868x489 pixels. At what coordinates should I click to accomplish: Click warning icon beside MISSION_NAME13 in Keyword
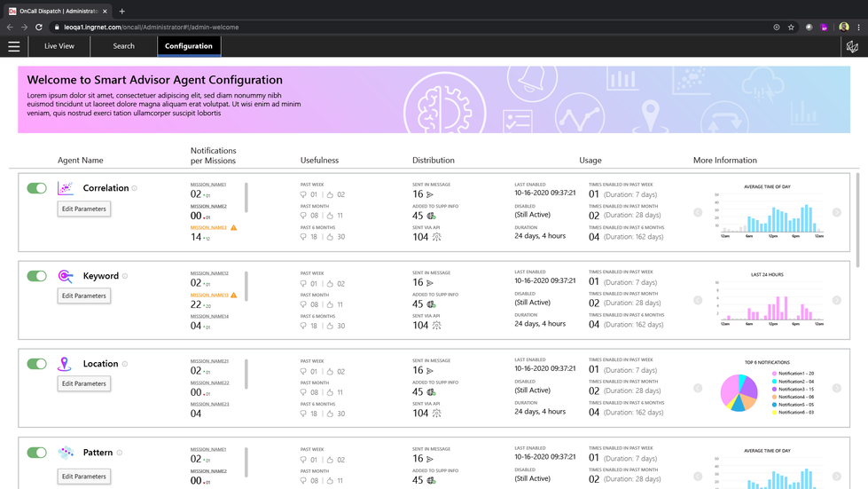tap(233, 296)
